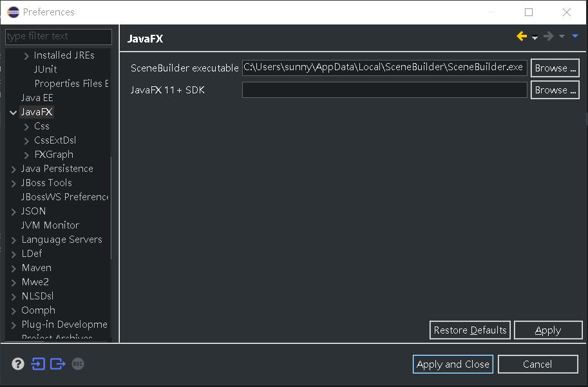The image size is (588, 387).
Task: Open the blue view menu triangle
Action: coord(575,36)
